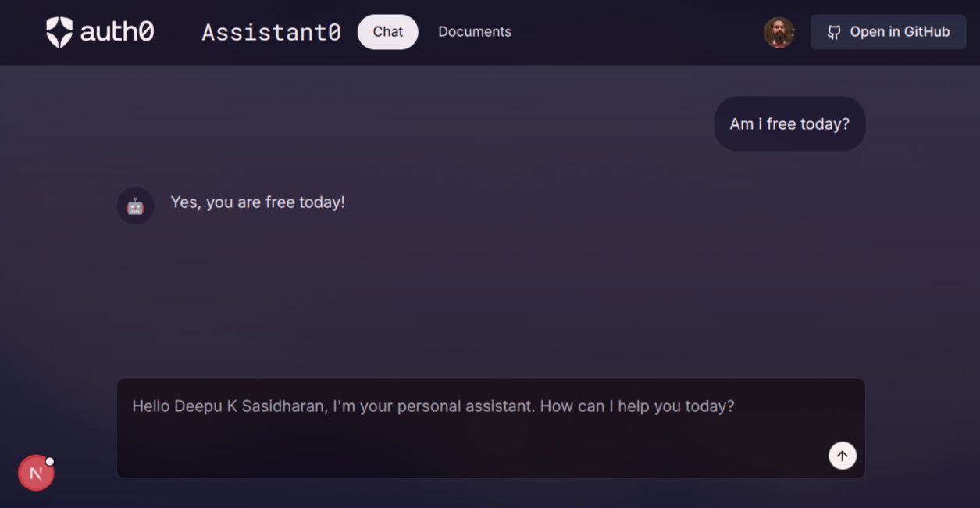Click the up arrow inside the send circle
The image size is (980, 508).
(x=843, y=456)
